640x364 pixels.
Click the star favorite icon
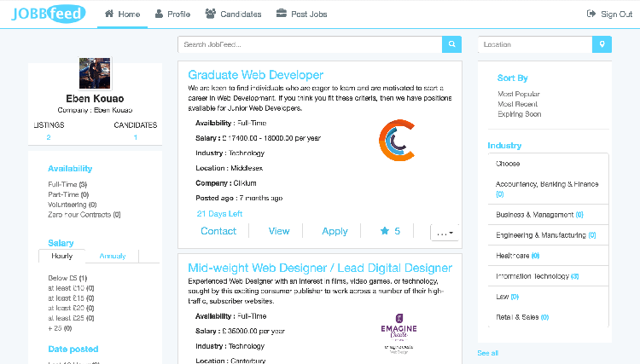(x=384, y=231)
